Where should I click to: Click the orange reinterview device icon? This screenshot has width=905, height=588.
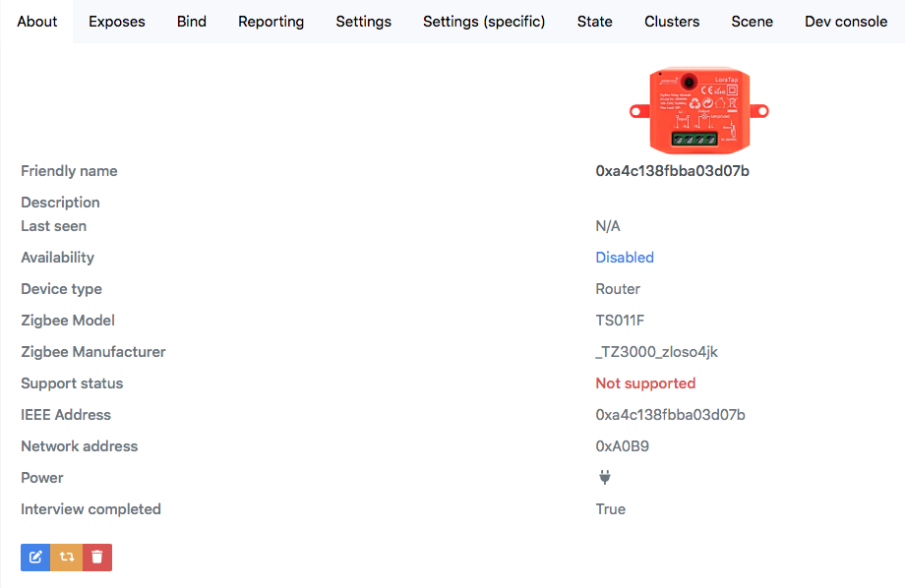pos(66,557)
